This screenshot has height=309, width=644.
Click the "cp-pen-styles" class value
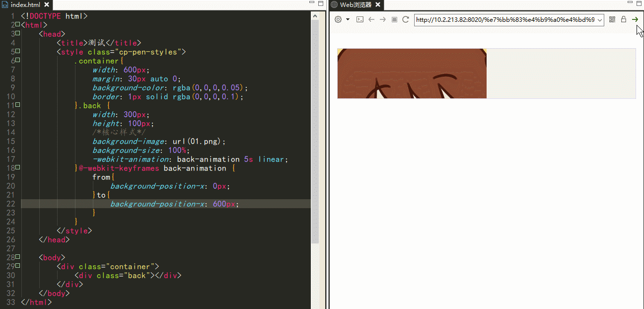pyautogui.click(x=150, y=52)
